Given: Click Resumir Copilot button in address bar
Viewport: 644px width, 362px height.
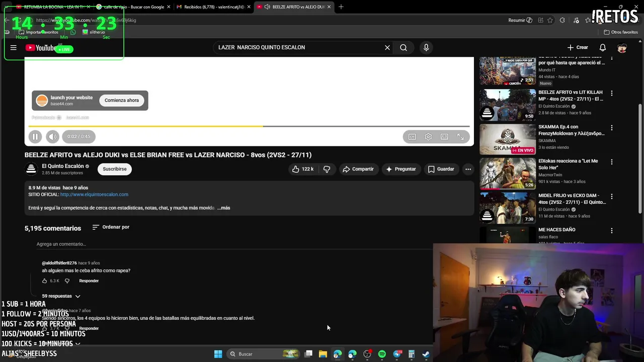Looking at the screenshot, I should 520,20.
